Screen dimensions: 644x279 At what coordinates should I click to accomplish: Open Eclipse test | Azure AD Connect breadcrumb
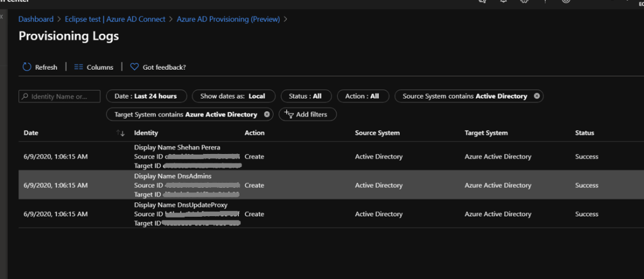[115, 19]
